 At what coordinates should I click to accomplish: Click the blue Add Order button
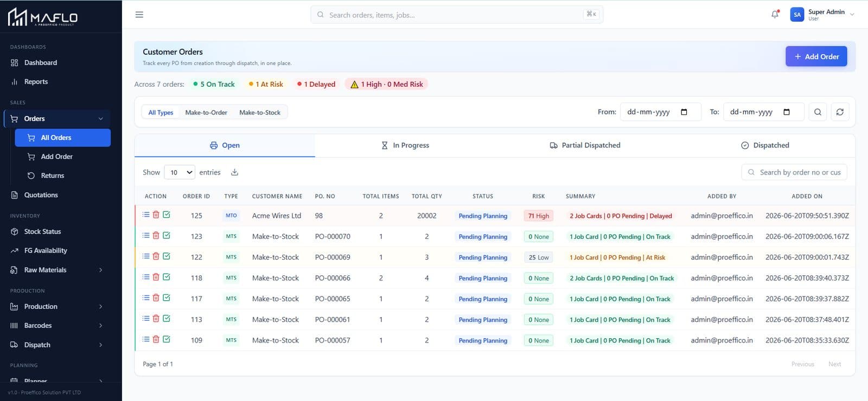816,56
